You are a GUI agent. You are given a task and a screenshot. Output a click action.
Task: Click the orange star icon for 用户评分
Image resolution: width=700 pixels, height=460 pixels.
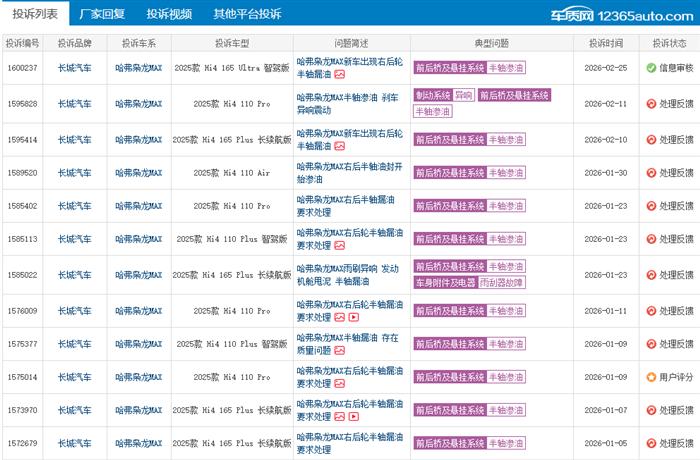coord(651,377)
